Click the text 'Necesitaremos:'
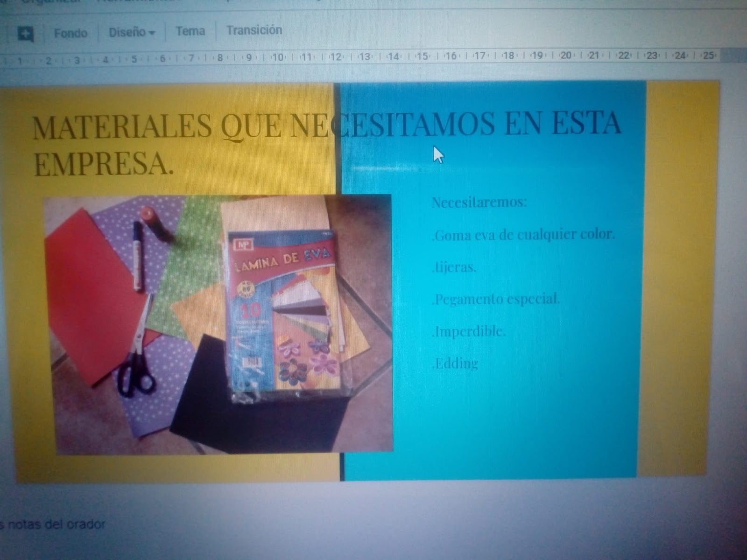Viewport: 747px width, 560px height. 479,202
